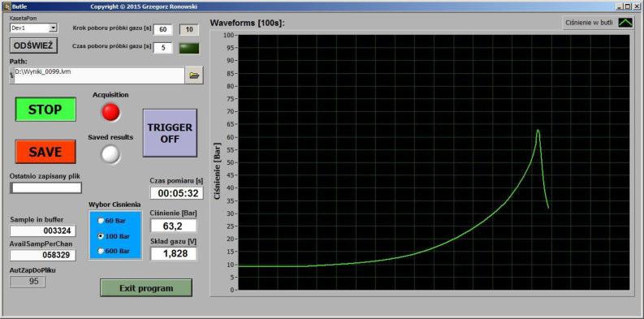Viewport: 644px width, 319px height.
Task: Click the Czas poboru próbki gazu field
Action: [163, 48]
